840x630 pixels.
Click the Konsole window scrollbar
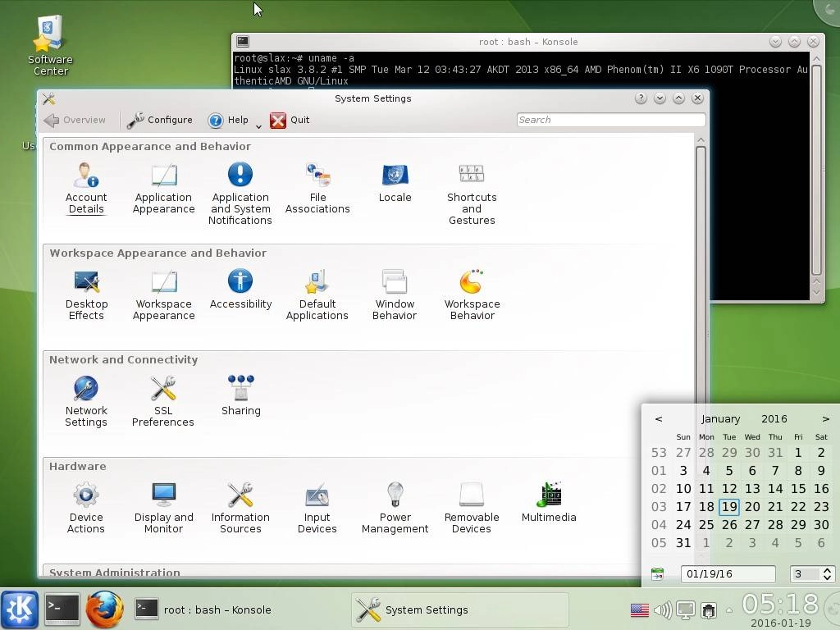(x=816, y=171)
